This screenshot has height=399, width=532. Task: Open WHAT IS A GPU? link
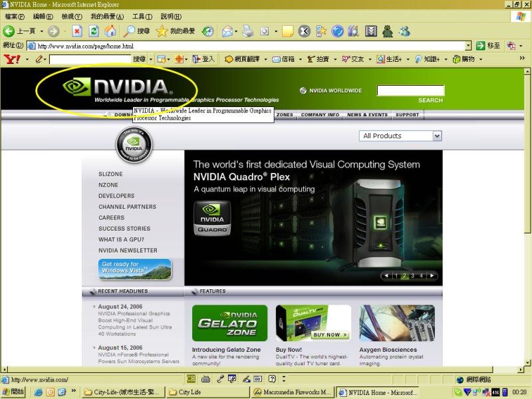(x=121, y=239)
